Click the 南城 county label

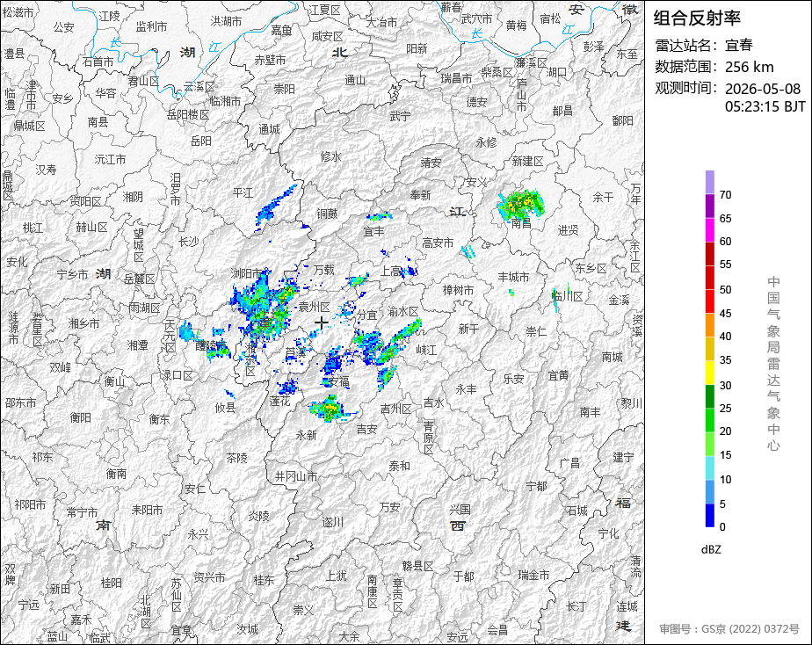(613, 356)
